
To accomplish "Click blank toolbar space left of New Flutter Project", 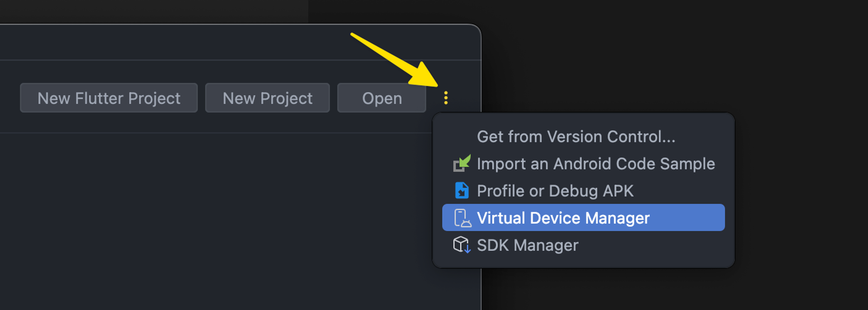I will [9, 98].
